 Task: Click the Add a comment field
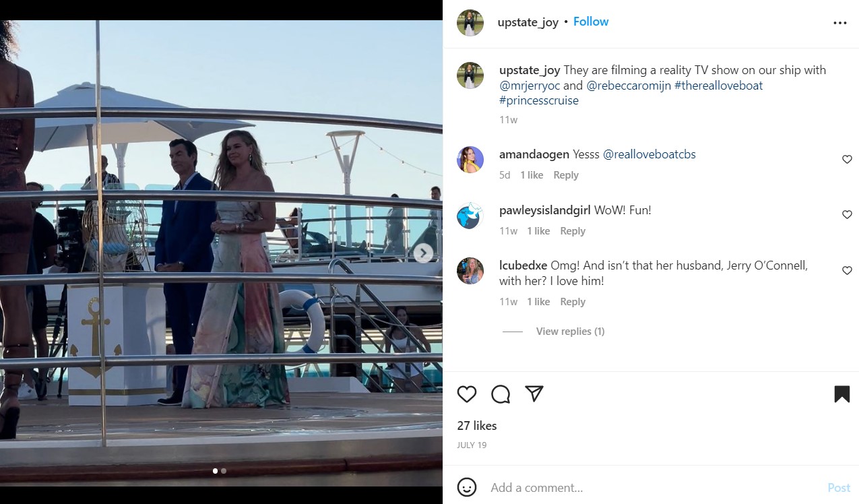[x=654, y=487]
